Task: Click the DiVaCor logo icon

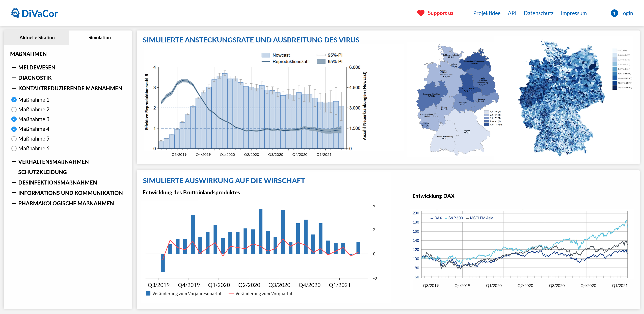Action: pyautogui.click(x=15, y=13)
